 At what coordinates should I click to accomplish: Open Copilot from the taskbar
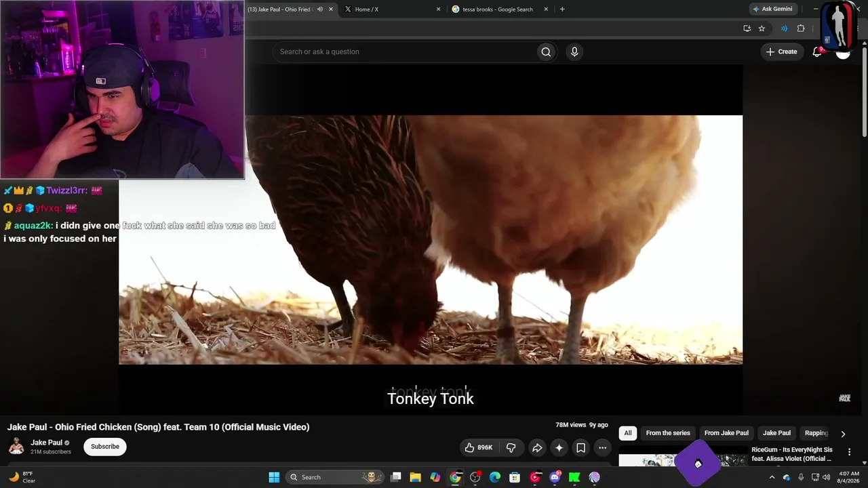pos(435,477)
